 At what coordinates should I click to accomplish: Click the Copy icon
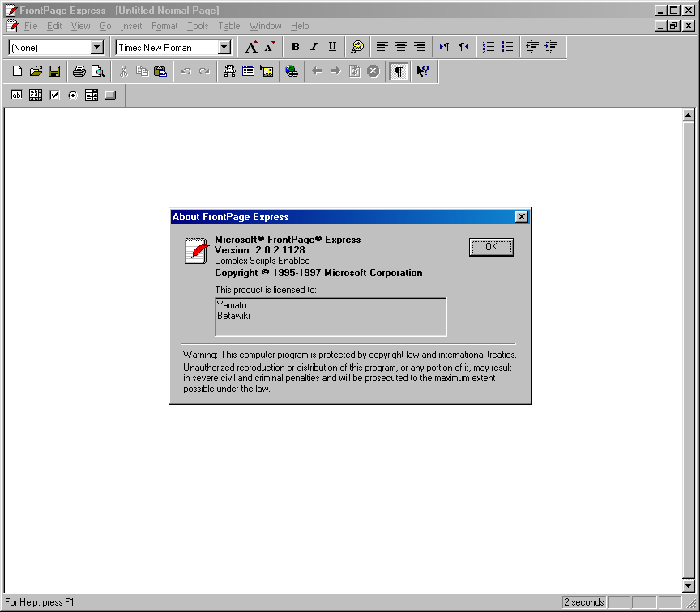click(142, 71)
